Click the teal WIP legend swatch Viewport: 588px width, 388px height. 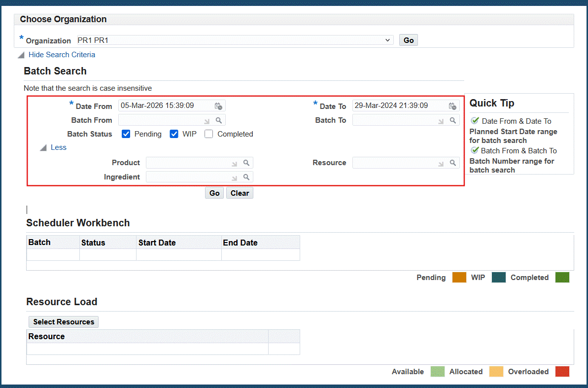coord(498,277)
